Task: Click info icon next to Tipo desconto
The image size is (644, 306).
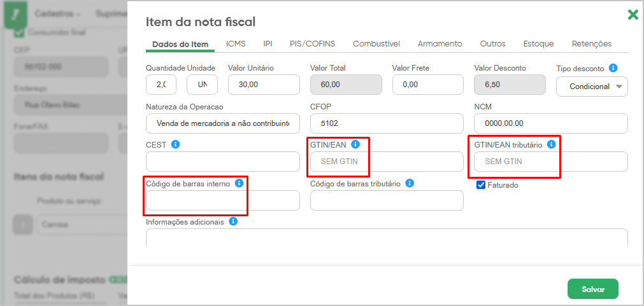Action: [613, 67]
